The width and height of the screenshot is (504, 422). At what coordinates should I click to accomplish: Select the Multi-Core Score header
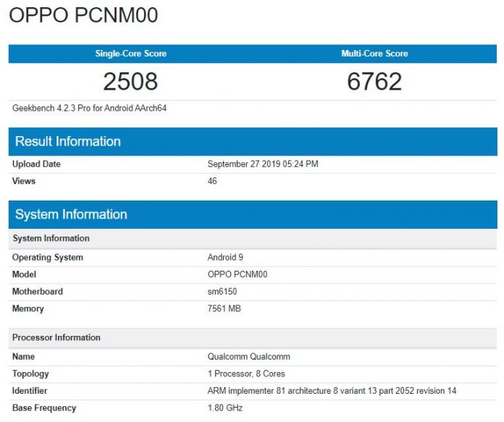point(374,54)
